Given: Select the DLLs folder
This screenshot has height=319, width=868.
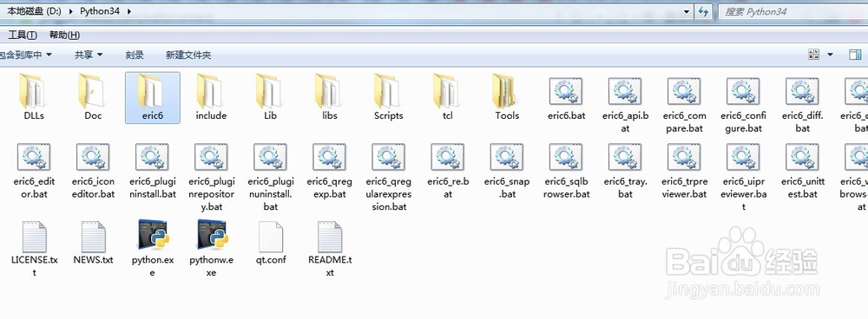Looking at the screenshot, I should point(34,98).
